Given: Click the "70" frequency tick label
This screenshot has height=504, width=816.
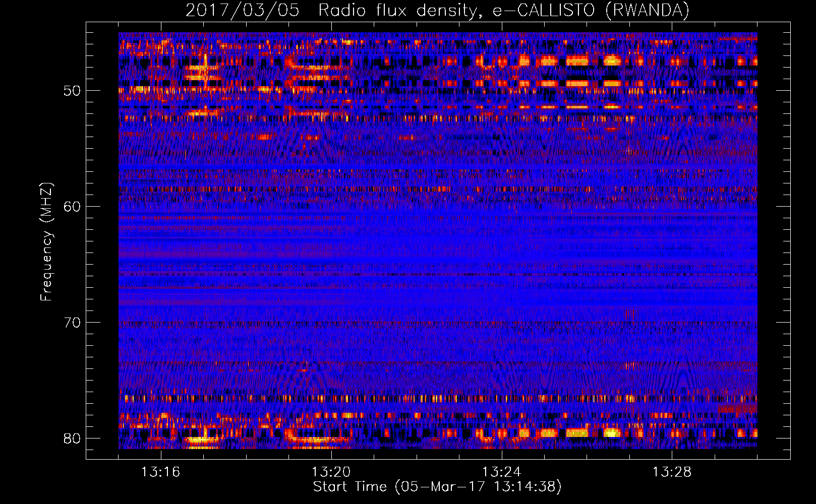Looking at the screenshot, I should (73, 323).
